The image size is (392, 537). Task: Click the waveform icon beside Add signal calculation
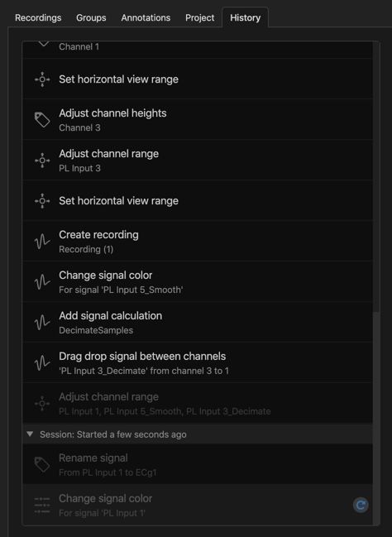(x=42, y=323)
